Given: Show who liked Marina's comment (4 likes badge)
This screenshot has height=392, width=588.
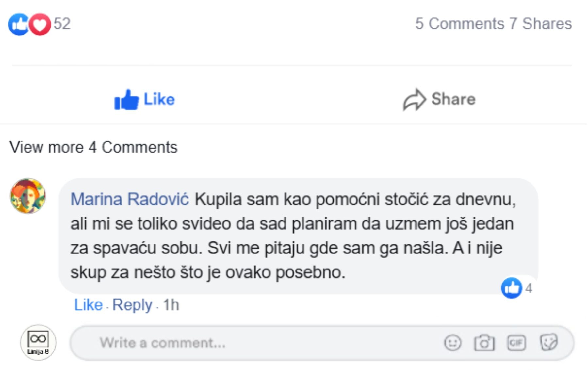Looking at the screenshot, I should coord(517,288).
